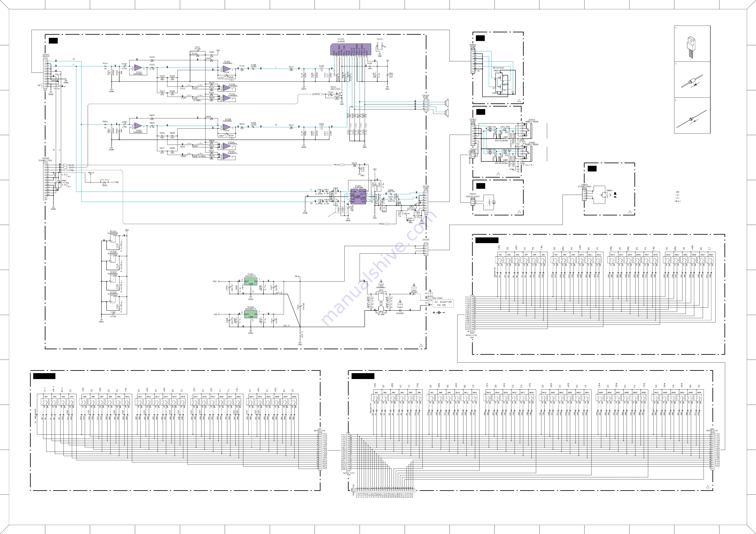The image size is (756, 534).
Task: Click the warning triangle above JK401
Action: [430, 292]
